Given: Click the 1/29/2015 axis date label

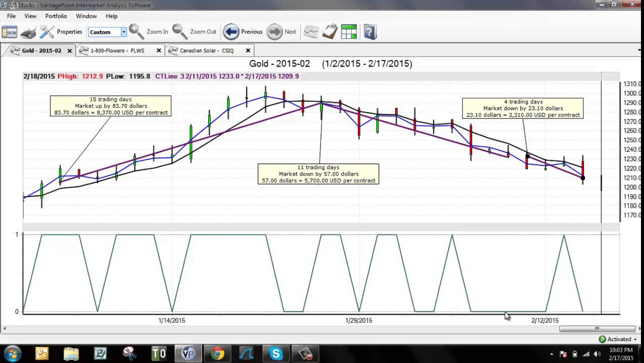Looking at the screenshot, I should pyautogui.click(x=359, y=320).
